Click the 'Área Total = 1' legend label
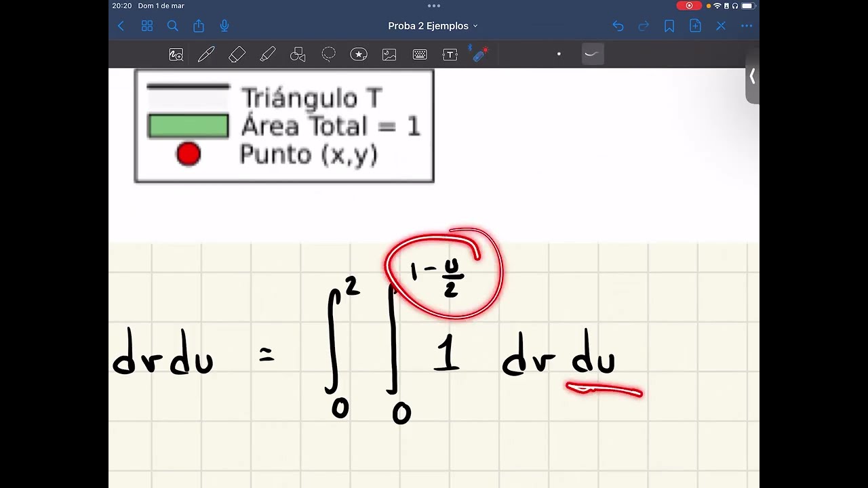This screenshot has width=868, height=488. coord(331,126)
